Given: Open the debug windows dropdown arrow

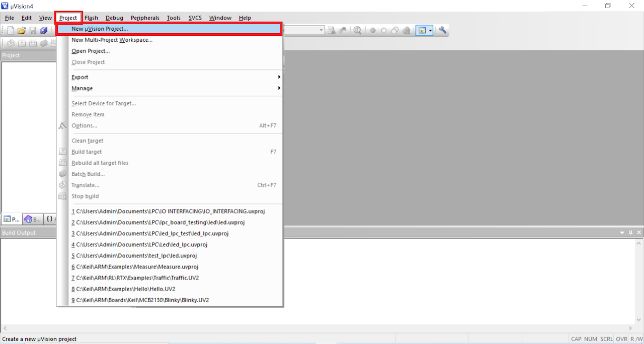Looking at the screenshot, I should 430,30.
